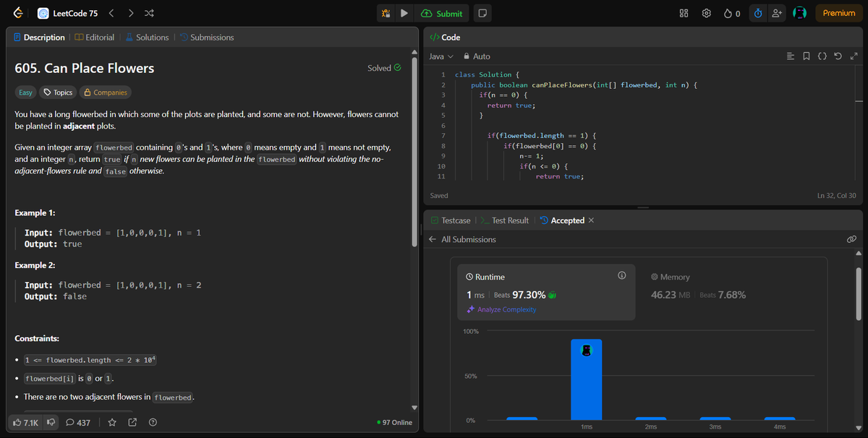Image resolution: width=868 pixels, height=438 pixels.
Task: Click Analyze Complexity link
Action: tap(502, 309)
